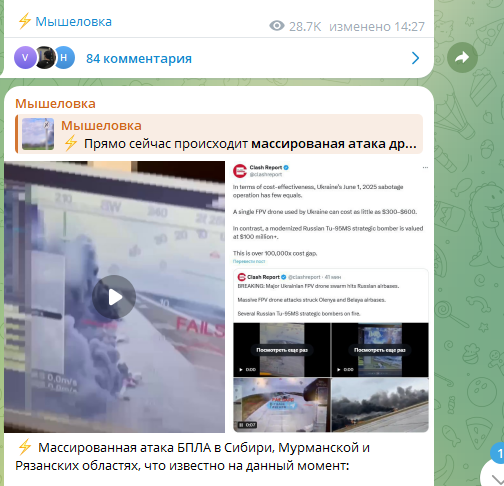Image resolution: width=504 pixels, height=486 pixels.
Task: Click the Массированная атака БПЛА post text
Action: (x=192, y=456)
